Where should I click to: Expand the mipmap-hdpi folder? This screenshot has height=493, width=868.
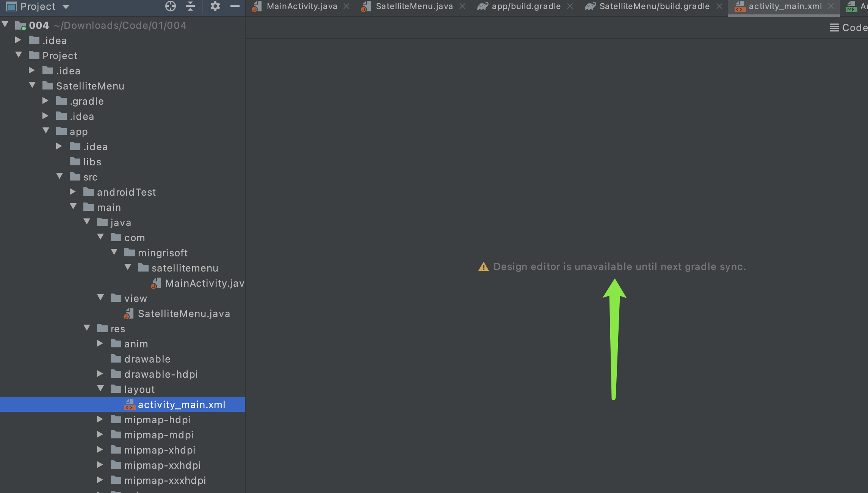click(x=100, y=419)
